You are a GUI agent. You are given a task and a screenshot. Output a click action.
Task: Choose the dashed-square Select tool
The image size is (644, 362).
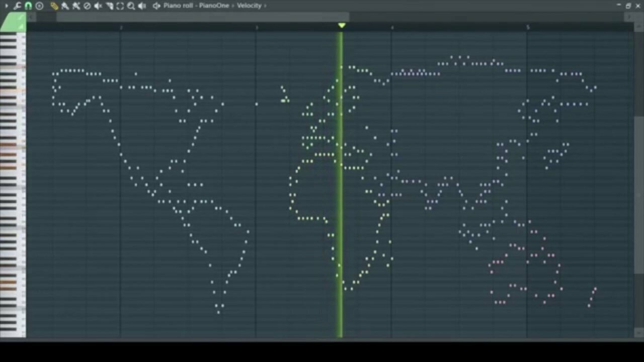tap(120, 6)
